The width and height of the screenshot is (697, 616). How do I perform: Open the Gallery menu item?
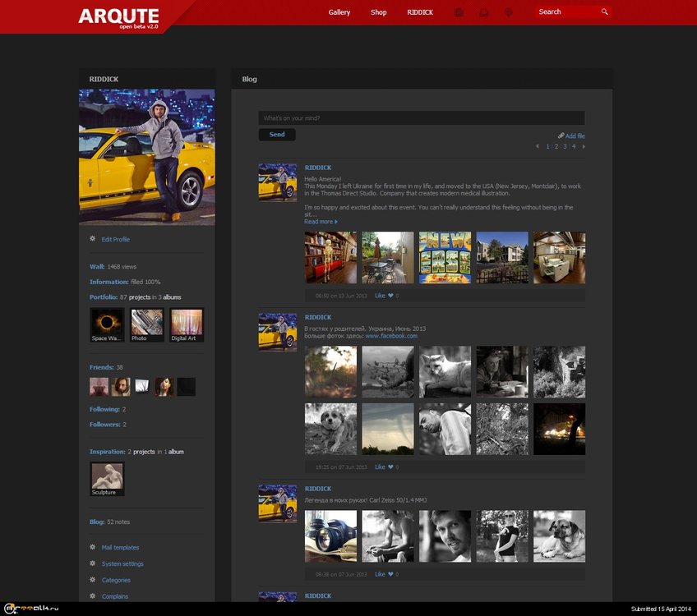click(339, 12)
